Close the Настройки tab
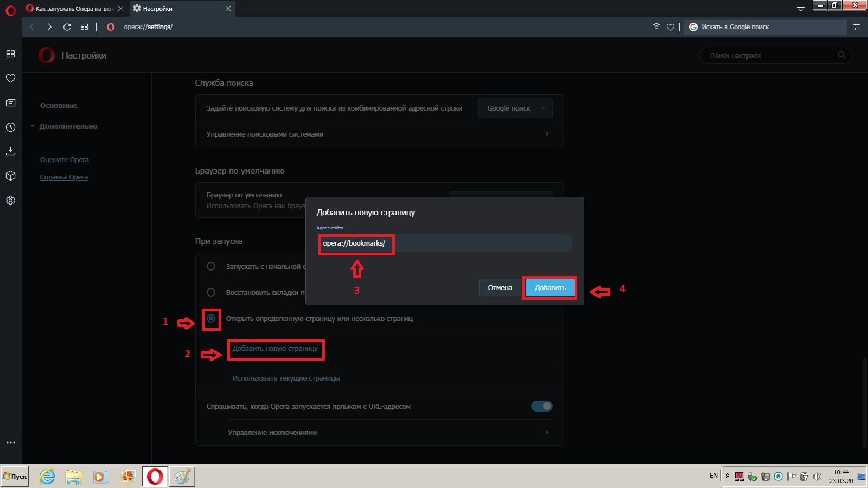This screenshot has height=488, width=868. tap(228, 8)
